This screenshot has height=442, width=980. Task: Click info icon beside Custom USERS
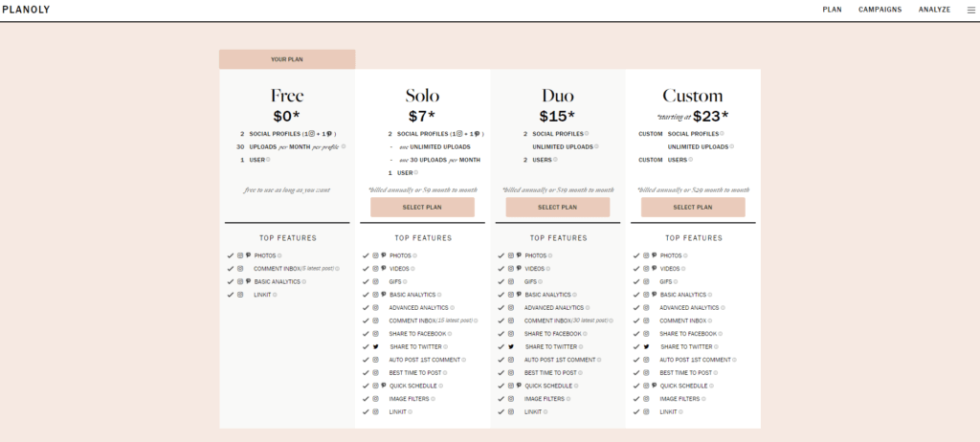click(691, 160)
